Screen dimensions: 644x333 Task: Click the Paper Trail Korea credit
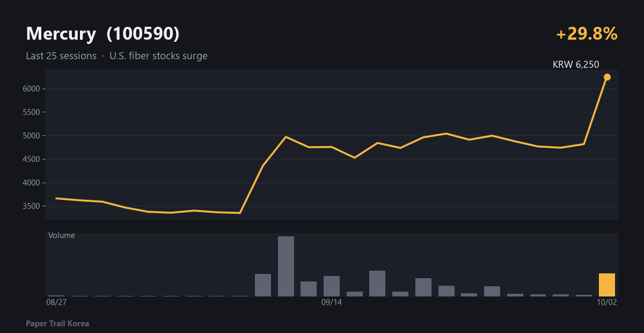tap(57, 324)
